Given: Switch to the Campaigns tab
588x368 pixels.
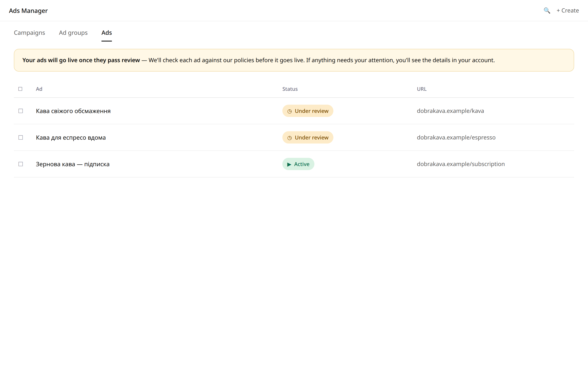Looking at the screenshot, I should coord(29,33).
